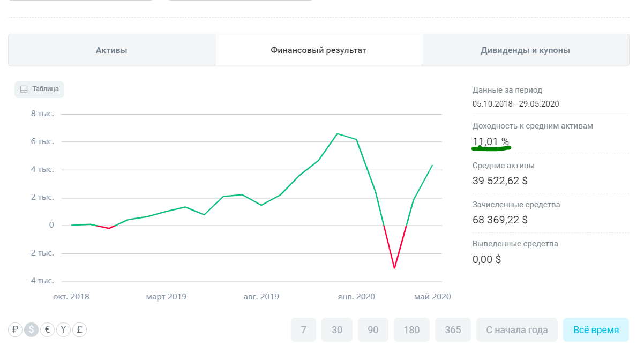Select the Всё время period
The width and height of the screenshot is (644, 353).
[x=596, y=330]
